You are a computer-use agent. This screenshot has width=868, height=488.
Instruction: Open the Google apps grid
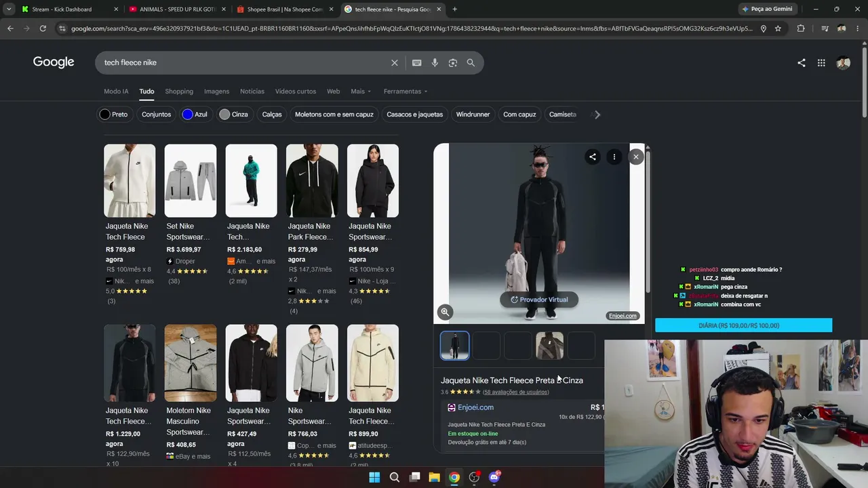(821, 63)
